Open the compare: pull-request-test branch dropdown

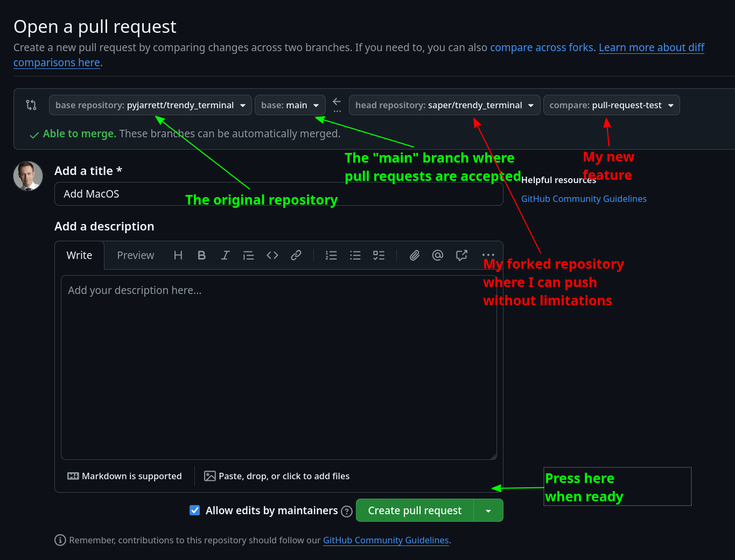(x=611, y=105)
